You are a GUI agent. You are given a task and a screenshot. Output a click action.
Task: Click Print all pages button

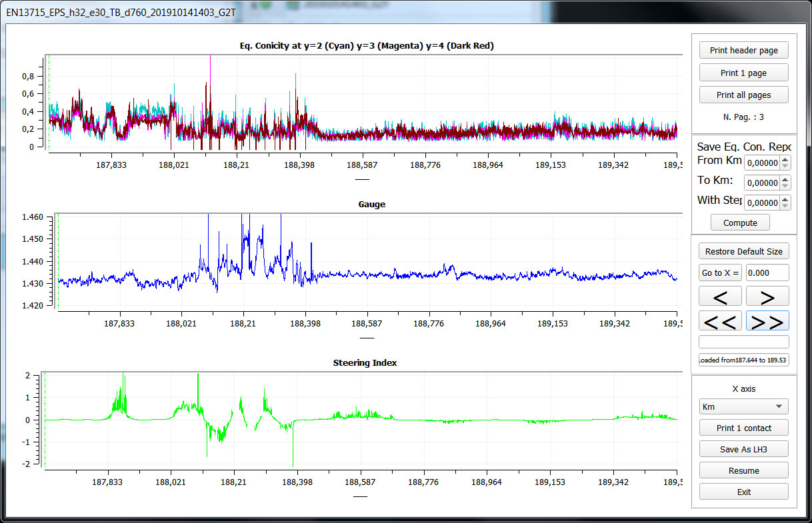(743, 95)
